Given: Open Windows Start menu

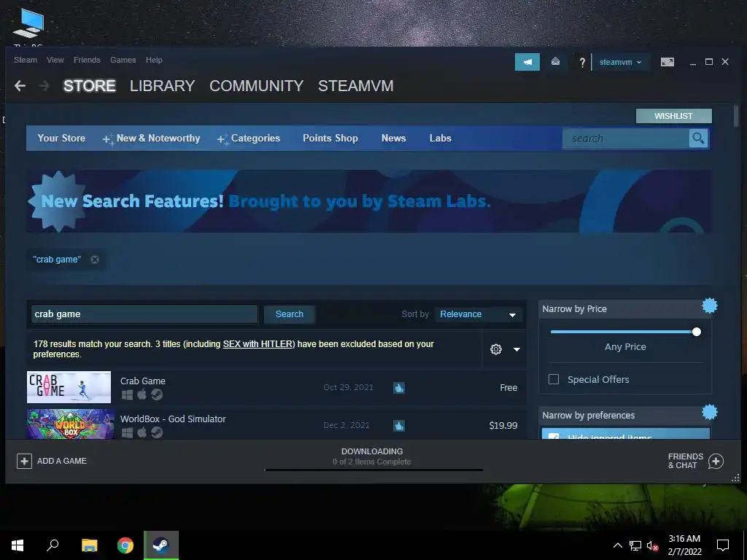Looking at the screenshot, I should 18,545.
